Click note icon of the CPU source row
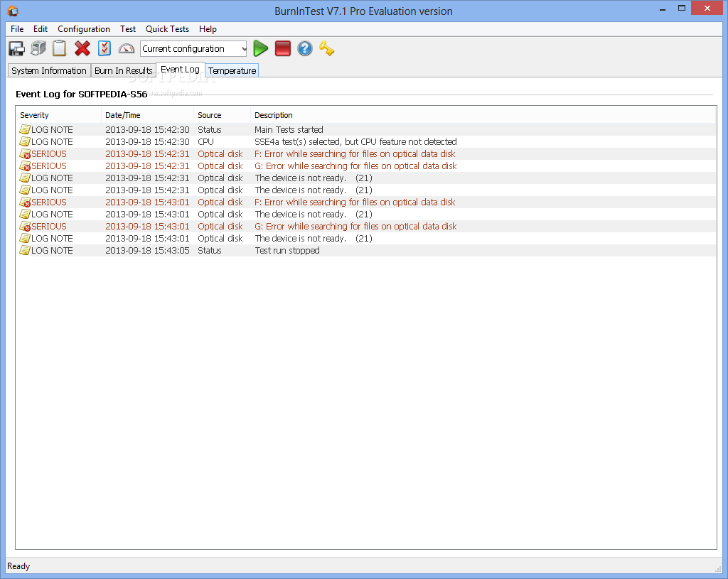Viewport: 728px width, 579px height. click(x=25, y=141)
